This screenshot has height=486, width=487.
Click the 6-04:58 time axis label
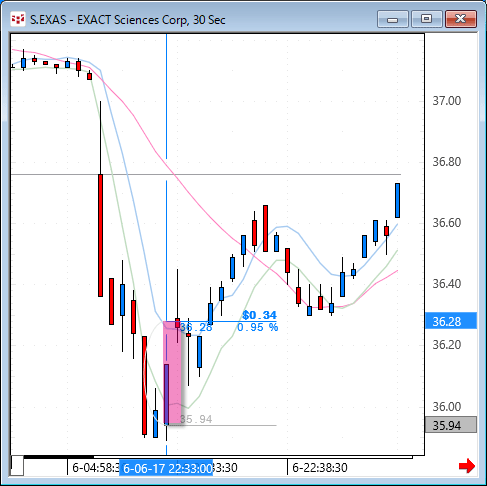95,468
